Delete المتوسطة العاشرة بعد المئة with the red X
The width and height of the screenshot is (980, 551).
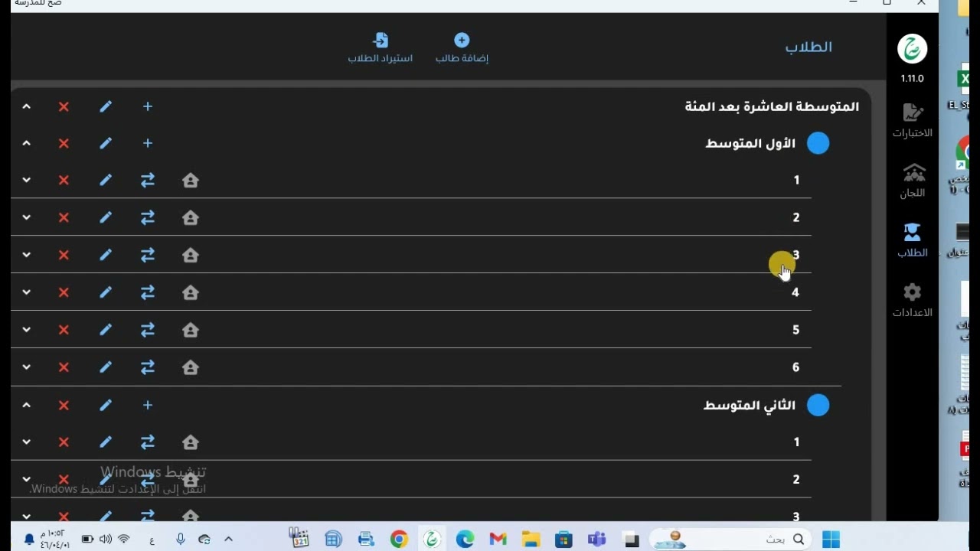tap(64, 106)
